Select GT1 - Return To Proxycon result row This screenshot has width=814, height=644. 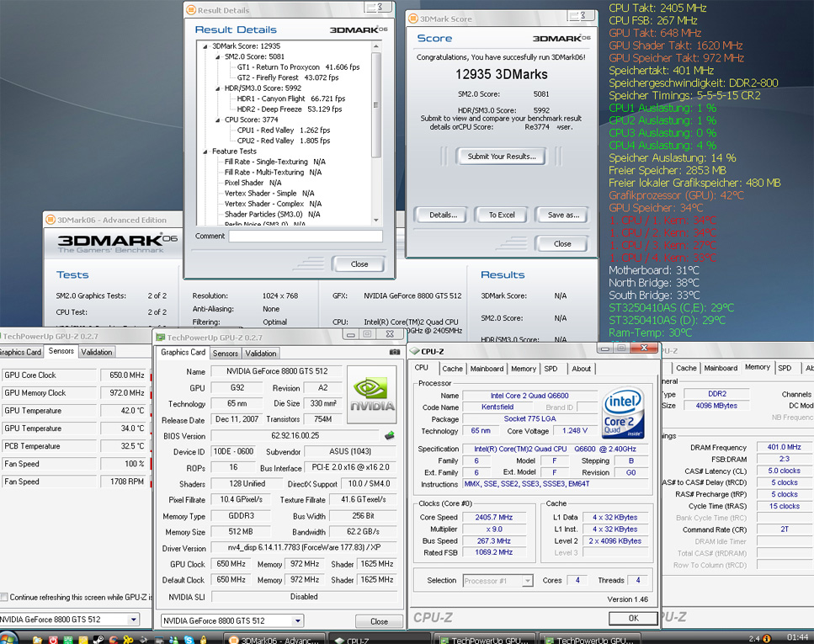point(299,67)
